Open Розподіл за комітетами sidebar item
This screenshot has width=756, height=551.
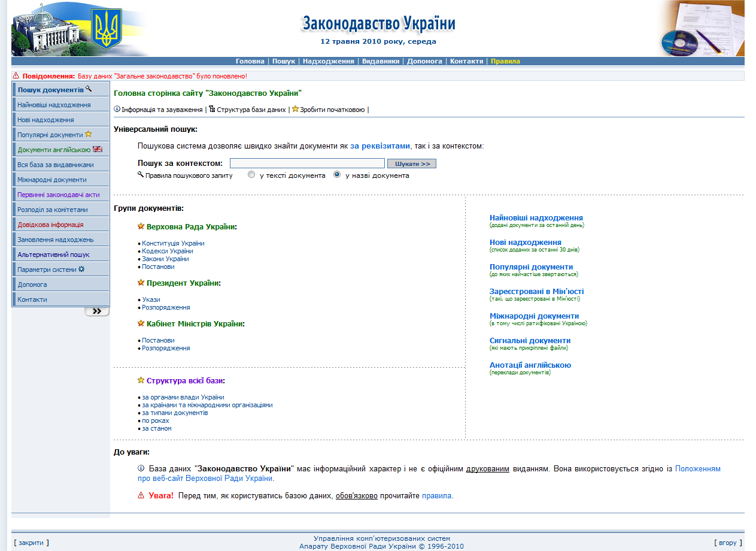tap(61, 210)
